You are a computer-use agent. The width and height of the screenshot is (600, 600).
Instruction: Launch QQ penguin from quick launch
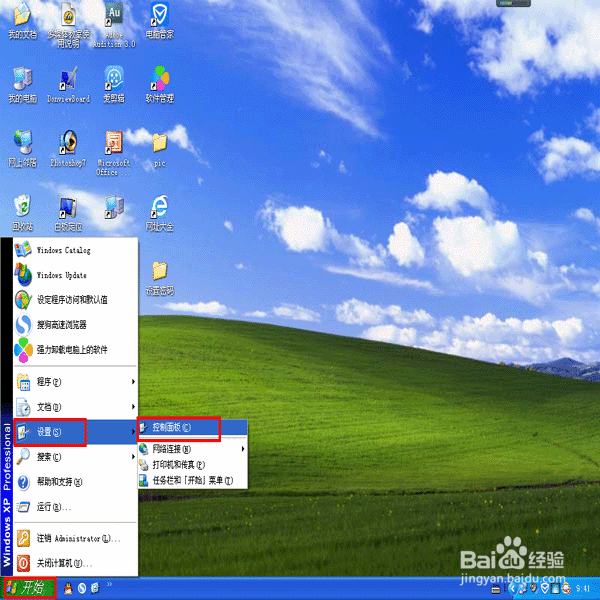(68, 588)
